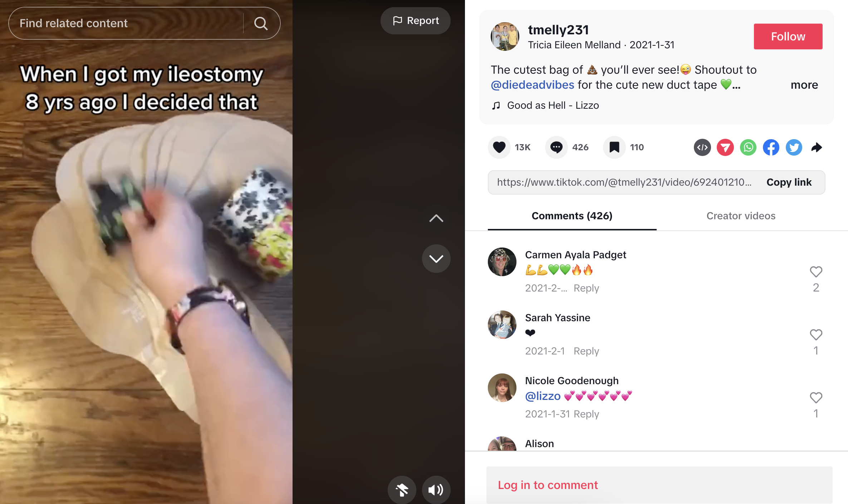Screen dimensions: 848x504
Task: Open more share options arrow
Action: coord(817,147)
